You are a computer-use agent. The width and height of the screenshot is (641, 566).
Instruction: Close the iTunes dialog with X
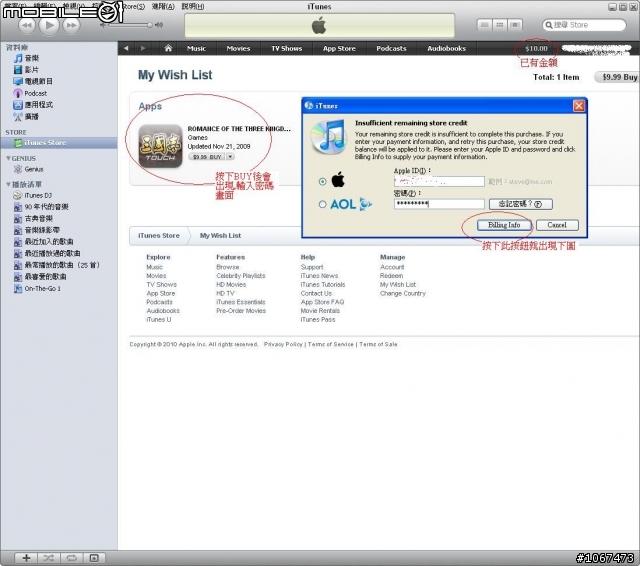click(579, 106)
